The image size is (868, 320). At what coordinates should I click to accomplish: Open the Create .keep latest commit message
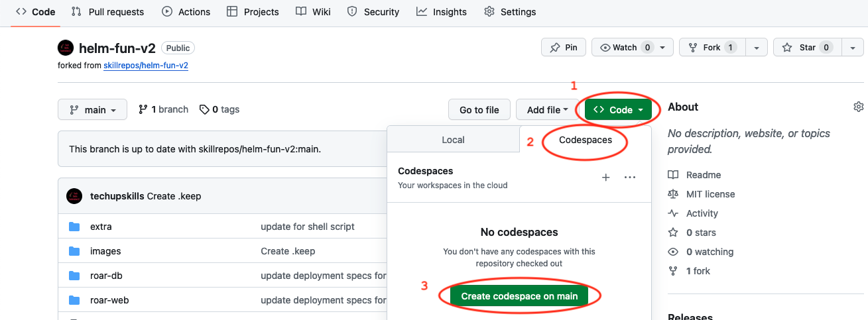point(174,196)
